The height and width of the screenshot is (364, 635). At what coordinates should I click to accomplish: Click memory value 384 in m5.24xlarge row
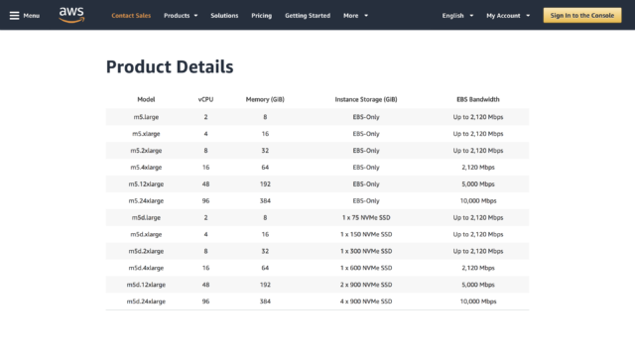point(265,200)
